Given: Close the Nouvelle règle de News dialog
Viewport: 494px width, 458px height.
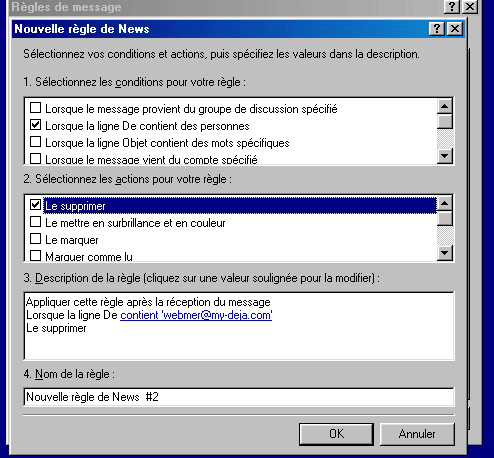Looking at the screenshot, I should (x=455, y=29).
